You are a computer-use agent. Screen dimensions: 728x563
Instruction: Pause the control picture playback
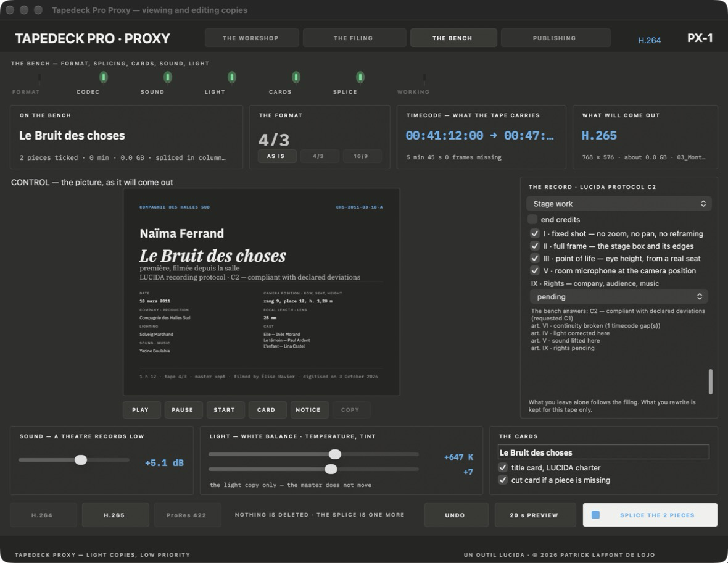[183, 410]
